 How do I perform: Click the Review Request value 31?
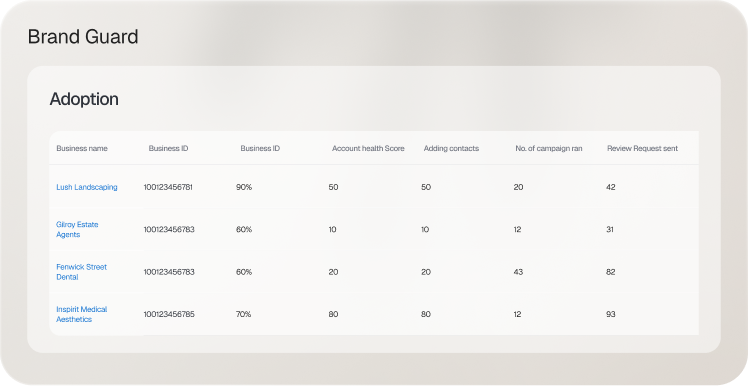point(610,230)
